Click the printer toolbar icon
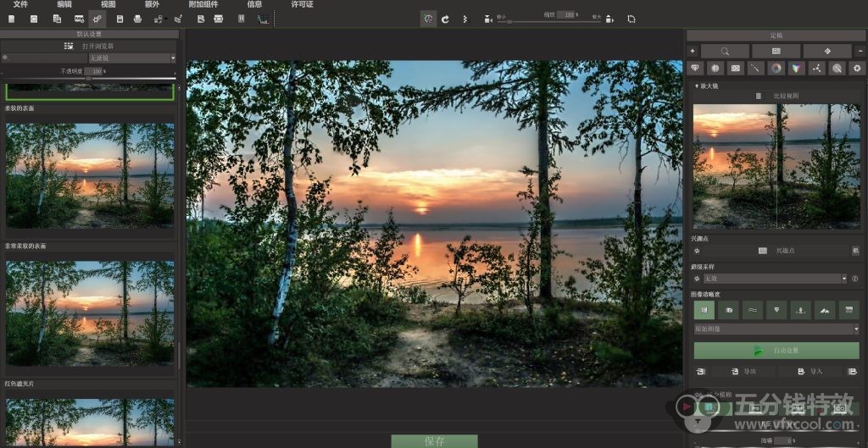Screen dimensions: 868x448 pyautogui.click(x=138, y=19)
